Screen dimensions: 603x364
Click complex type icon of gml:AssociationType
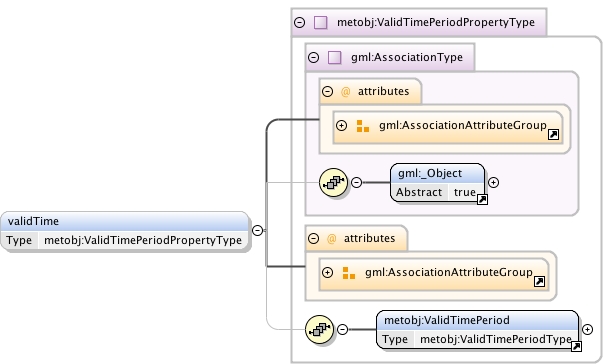pyautogui.click(x=334, y=57)
